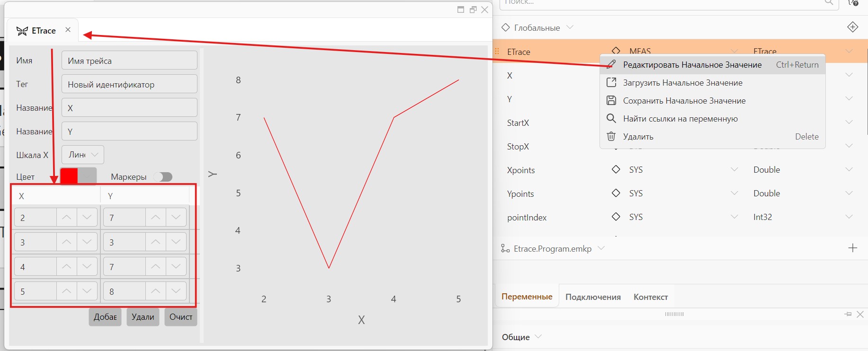Open ETrace type dropdown in ETrace row
This screenshot has height=351, width=868.
pyautogui.click(x=849, y=51)
